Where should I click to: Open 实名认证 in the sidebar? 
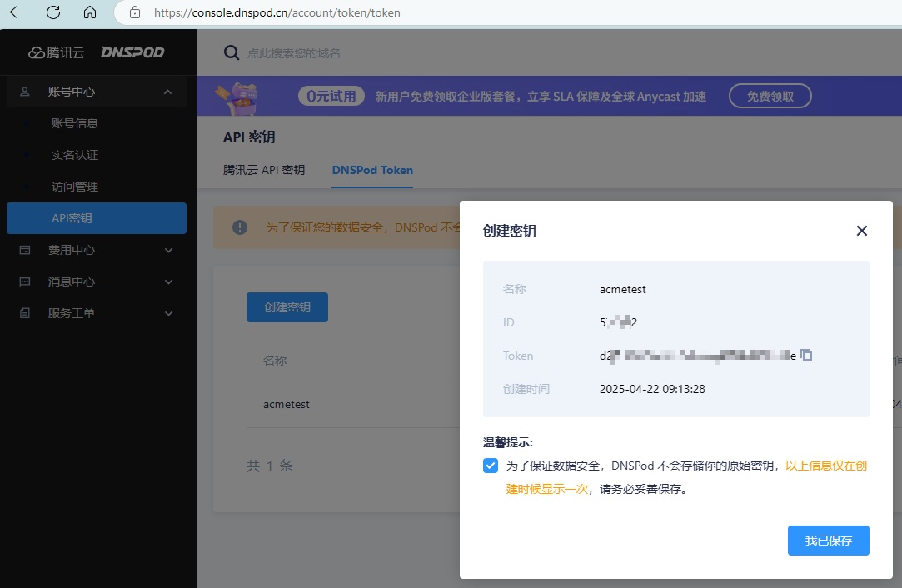coord(75,155)
